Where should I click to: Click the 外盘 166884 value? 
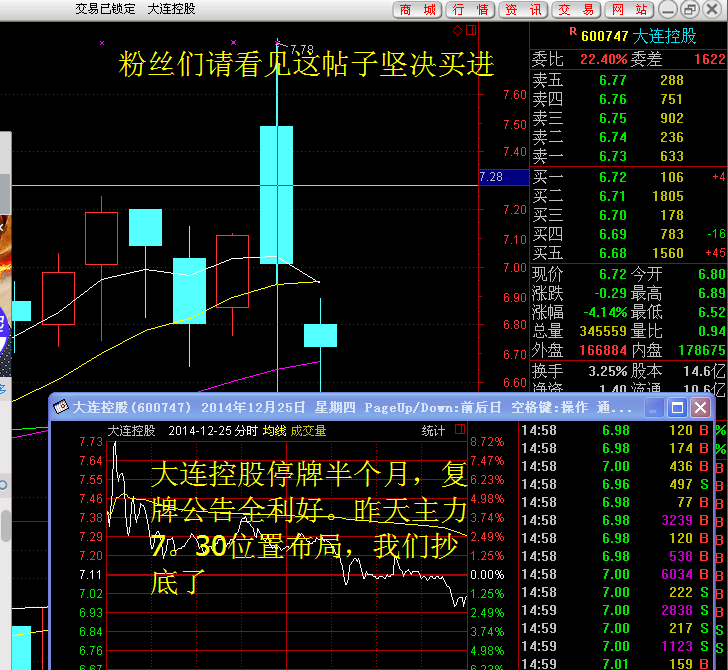[x=603, y=351]
